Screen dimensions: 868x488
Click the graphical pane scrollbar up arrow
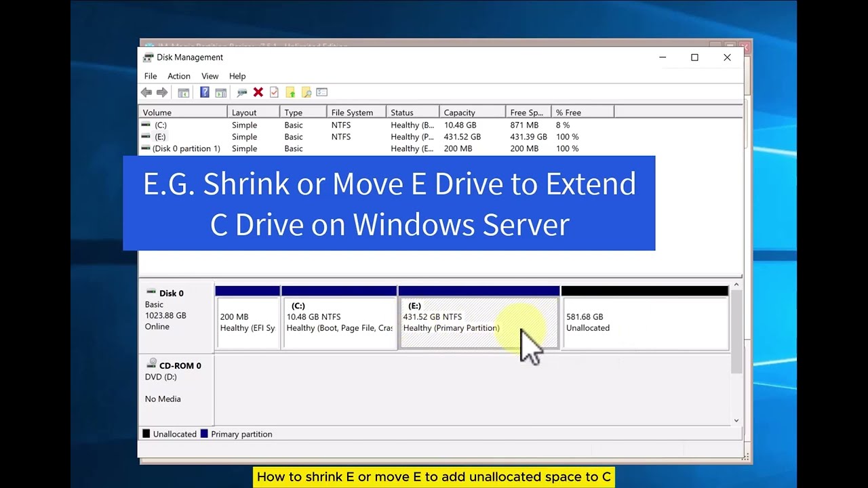(736, 286)
